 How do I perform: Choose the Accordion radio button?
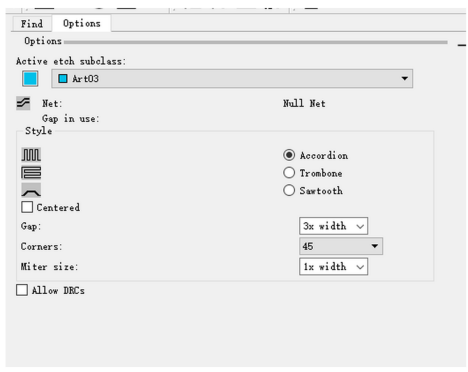click(289, 155)
